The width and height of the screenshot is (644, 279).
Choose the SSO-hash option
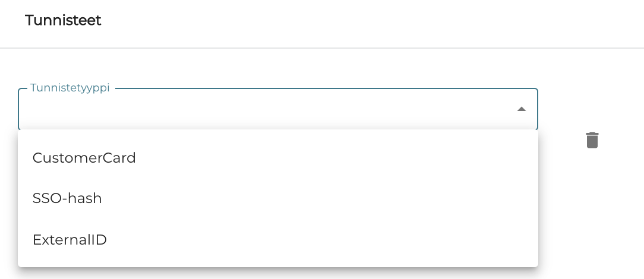pos(67,198)
